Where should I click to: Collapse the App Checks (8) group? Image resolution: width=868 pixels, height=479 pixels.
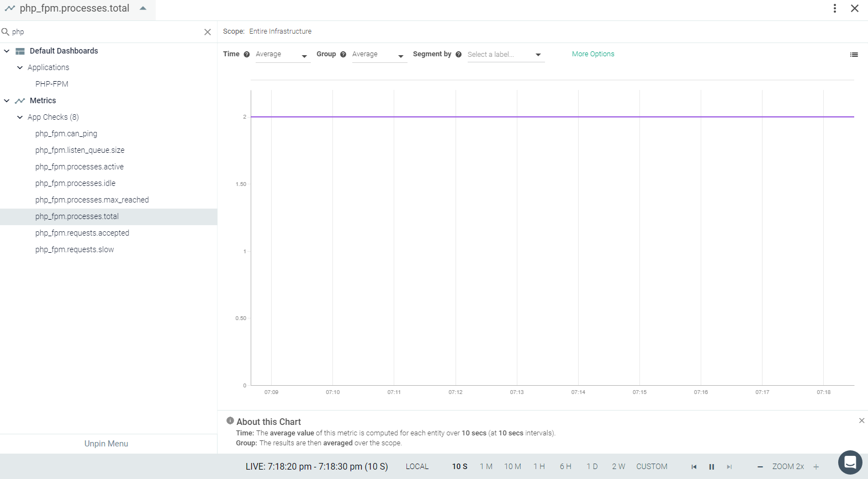point(20,118)
